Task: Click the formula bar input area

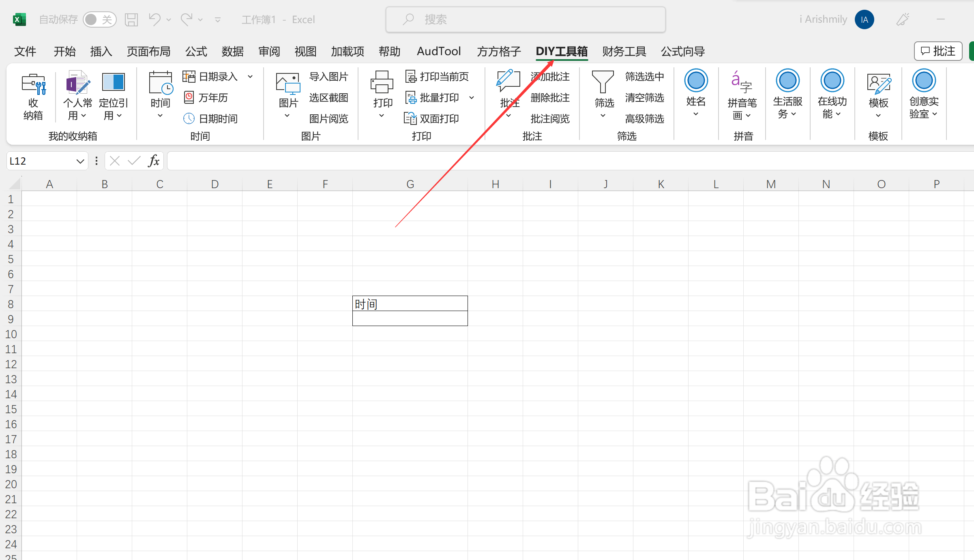Action: tap(570, 161)
